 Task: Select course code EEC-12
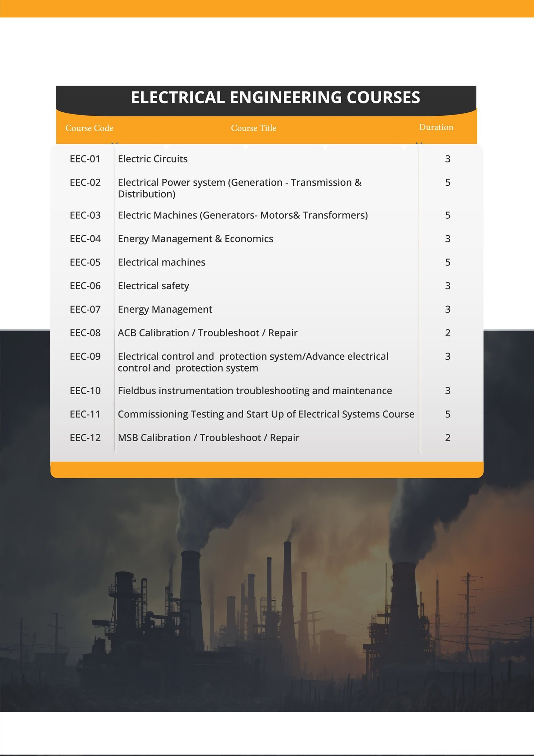tap(85, 438)
